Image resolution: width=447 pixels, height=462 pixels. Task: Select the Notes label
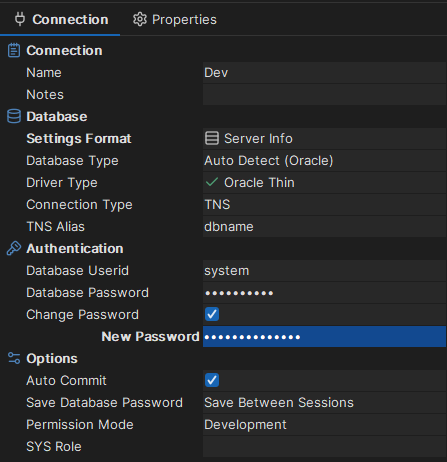click(45, 94)
